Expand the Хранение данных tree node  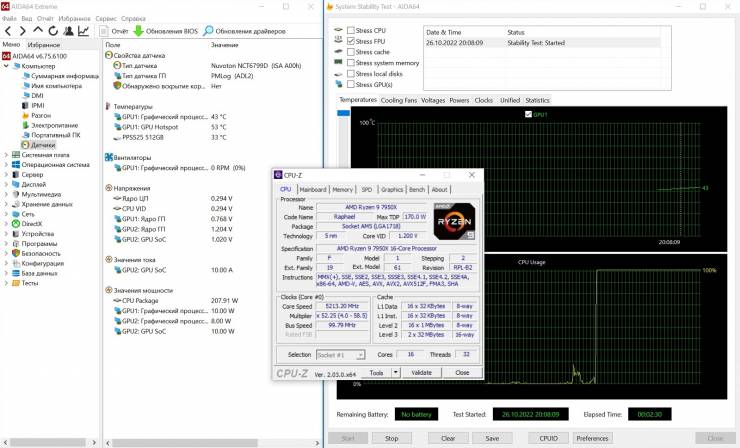click(6, 204)
